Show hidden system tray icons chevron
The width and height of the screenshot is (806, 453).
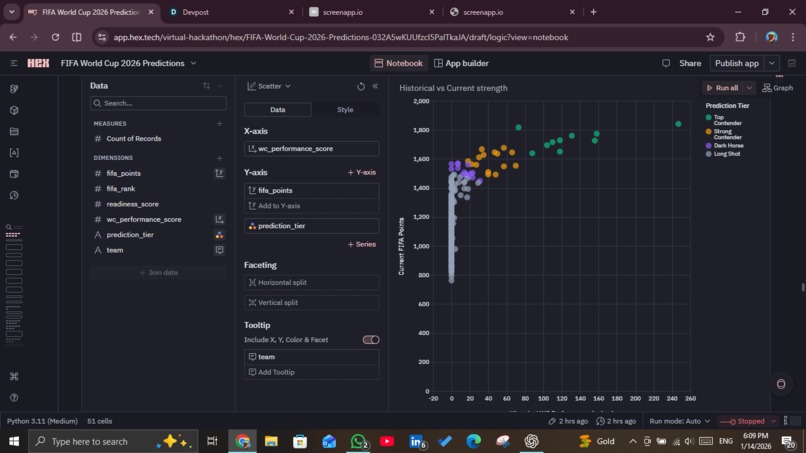[633, 441]
